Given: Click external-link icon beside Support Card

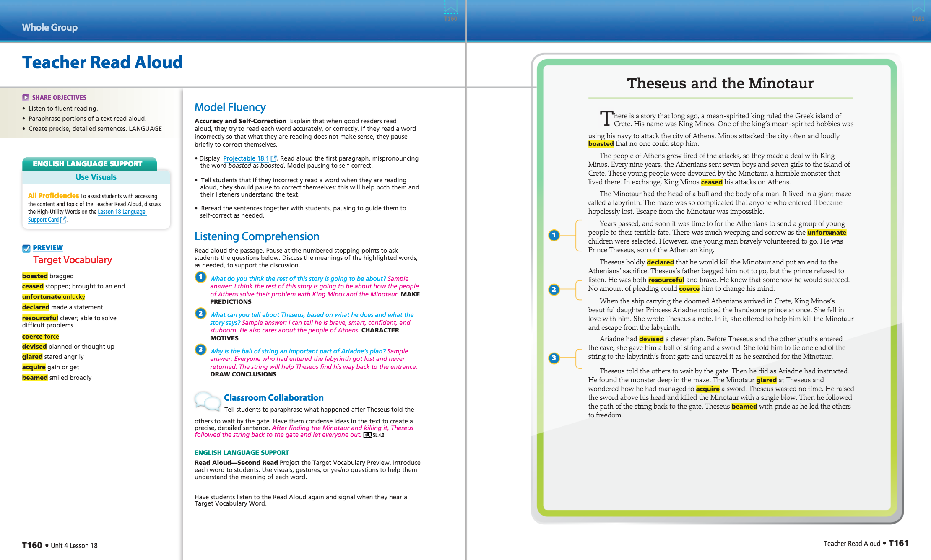Looking at the screenshot, I should tap(63, 220).
